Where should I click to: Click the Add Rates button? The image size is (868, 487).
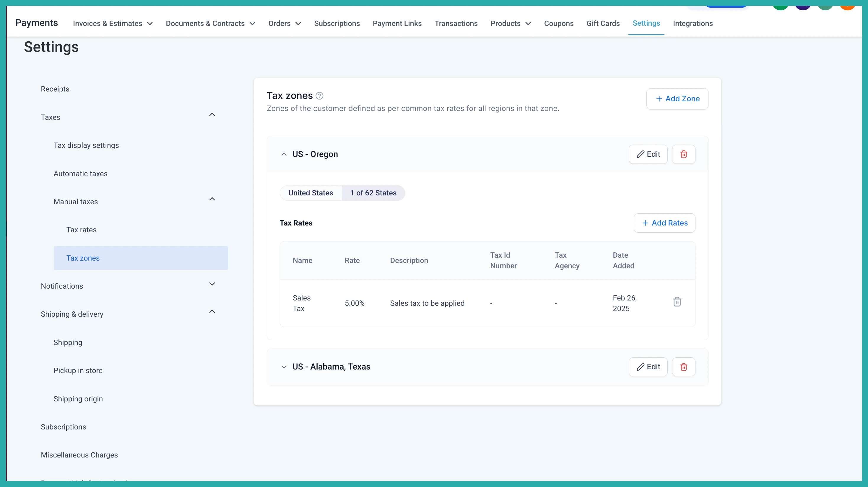(x=664, y=223)
